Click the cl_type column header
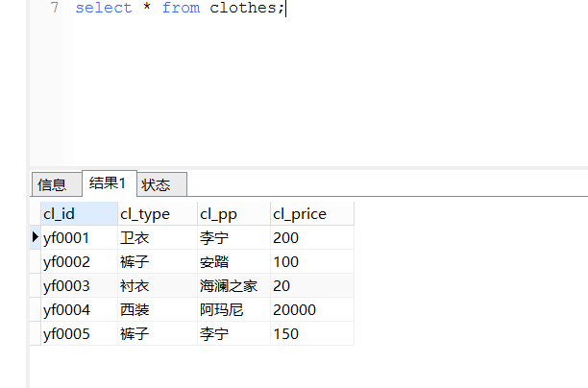This screenshot has height=388, width=588. [158, 213]
